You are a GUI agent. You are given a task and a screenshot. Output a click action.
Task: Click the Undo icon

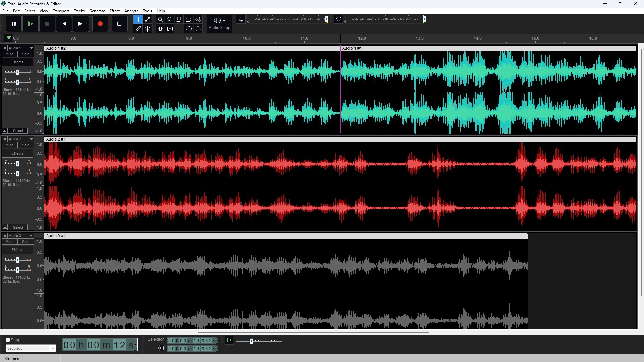189,28
